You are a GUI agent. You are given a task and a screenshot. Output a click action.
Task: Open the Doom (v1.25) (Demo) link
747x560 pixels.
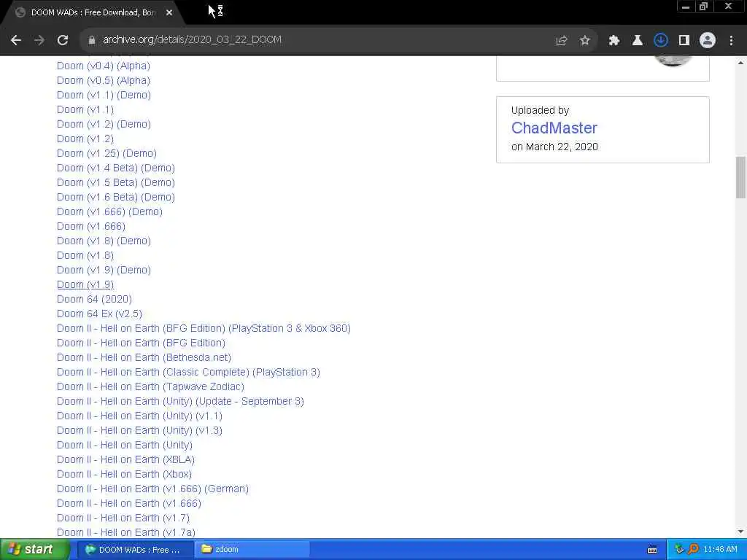tap(107, 153)
